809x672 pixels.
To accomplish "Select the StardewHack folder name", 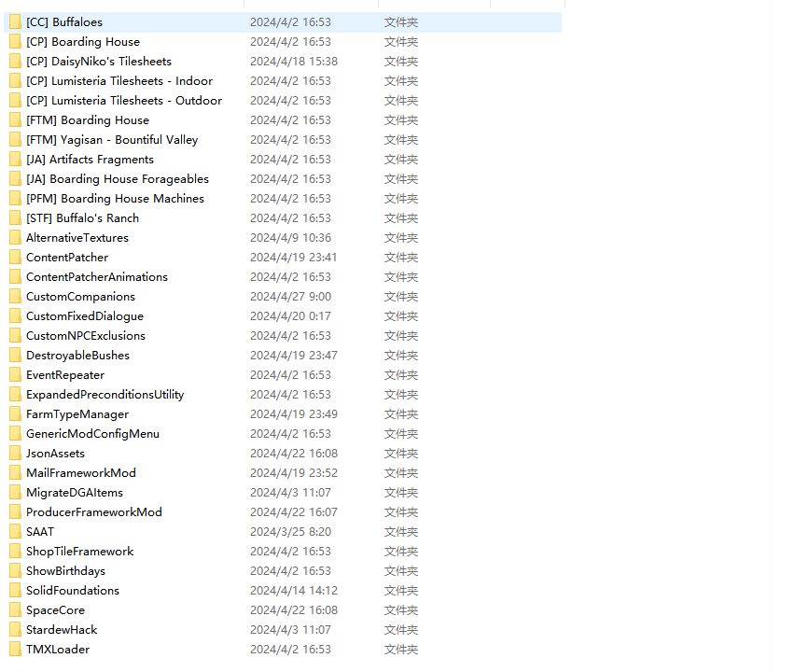I will pos(62,630).
